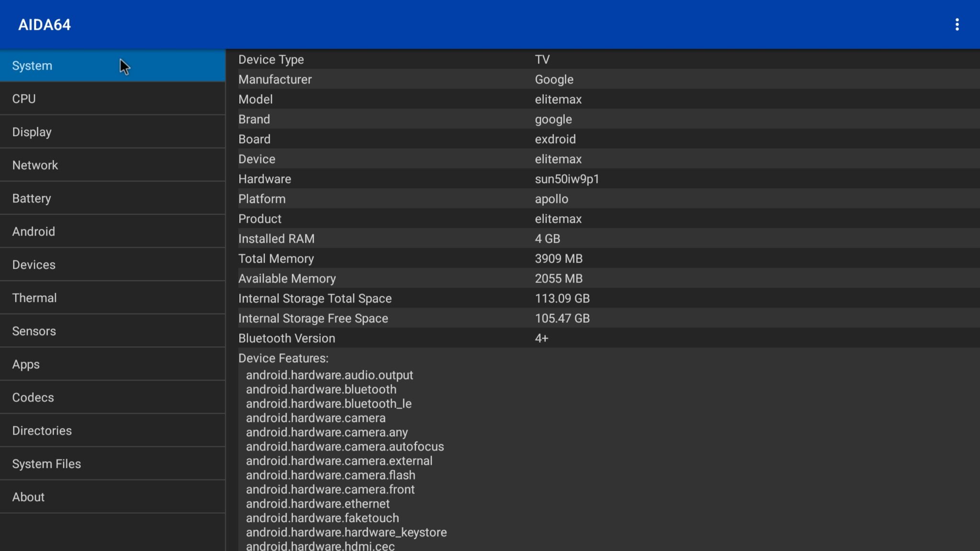Select the android.hardware.ethernet feature entry
This screenshot has width=980, height=551.
click(x=318, y=504)
